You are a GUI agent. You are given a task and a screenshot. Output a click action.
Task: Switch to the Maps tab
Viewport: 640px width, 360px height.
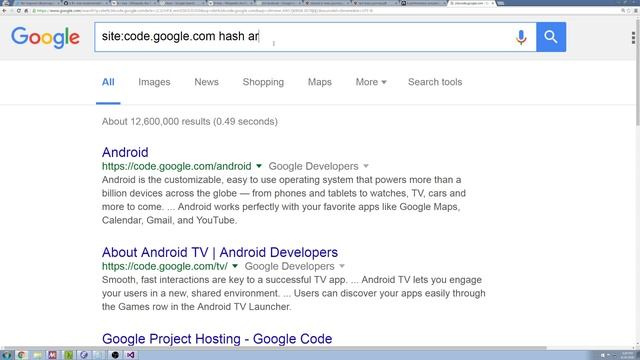320,82
